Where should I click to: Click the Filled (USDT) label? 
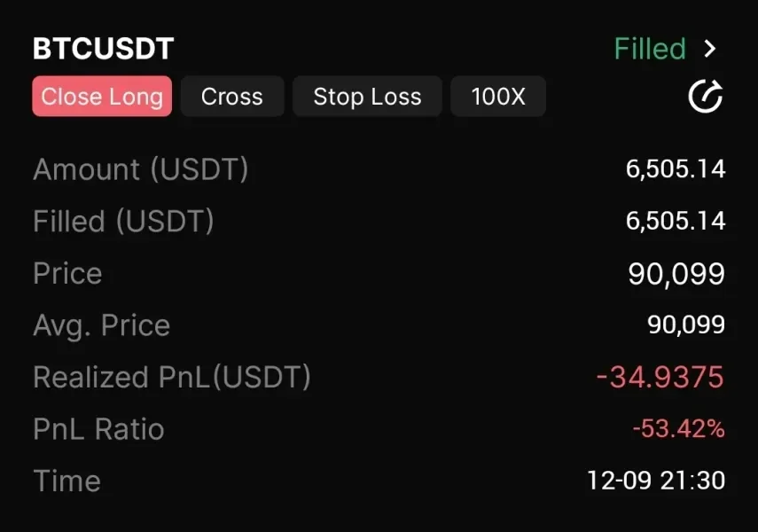pos(123,221)
